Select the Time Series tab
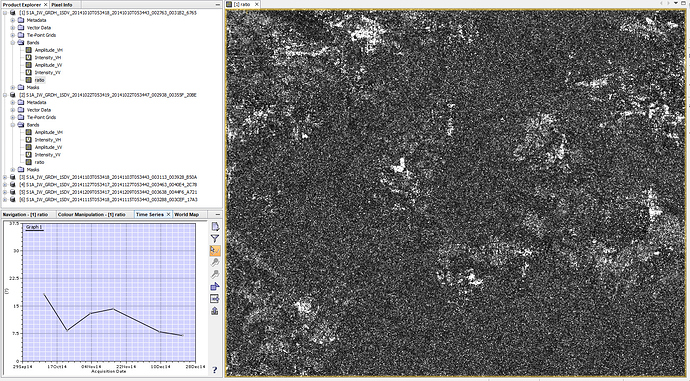 (x=150, y=214)
